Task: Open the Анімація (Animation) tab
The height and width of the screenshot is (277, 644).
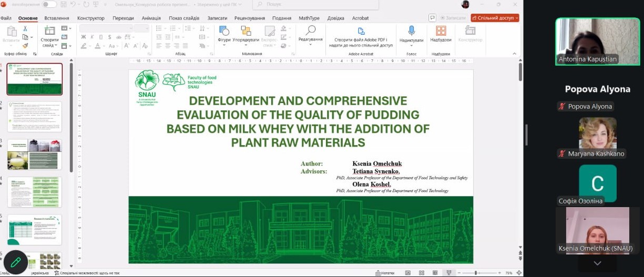Action: (x=151, y=18)
